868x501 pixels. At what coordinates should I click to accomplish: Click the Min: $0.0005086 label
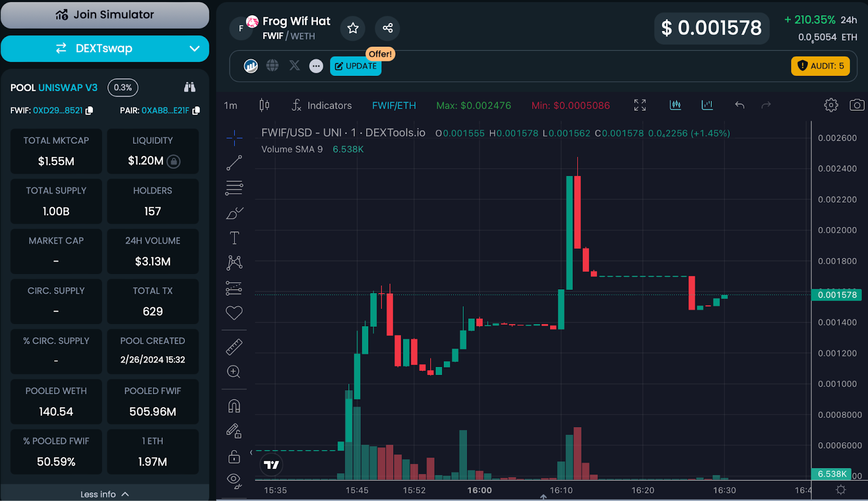(571, 105)
